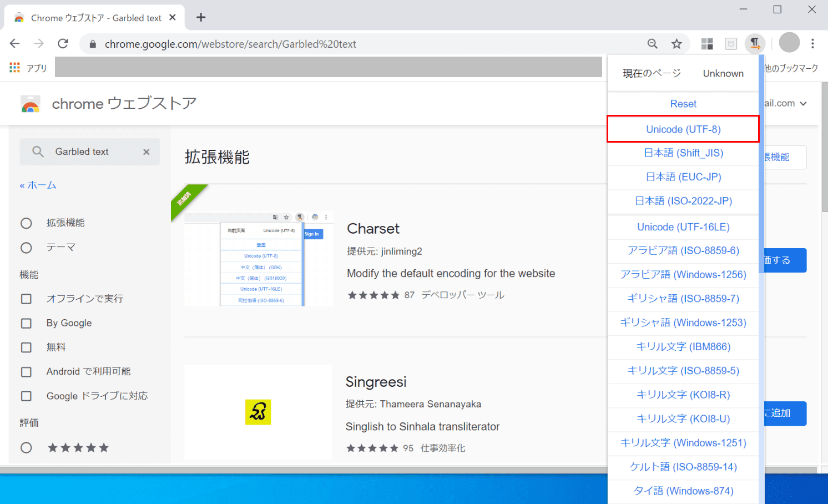828x504 pixels.
Task: Clear the Garbled text search box
Action: [x=147, y=152]
